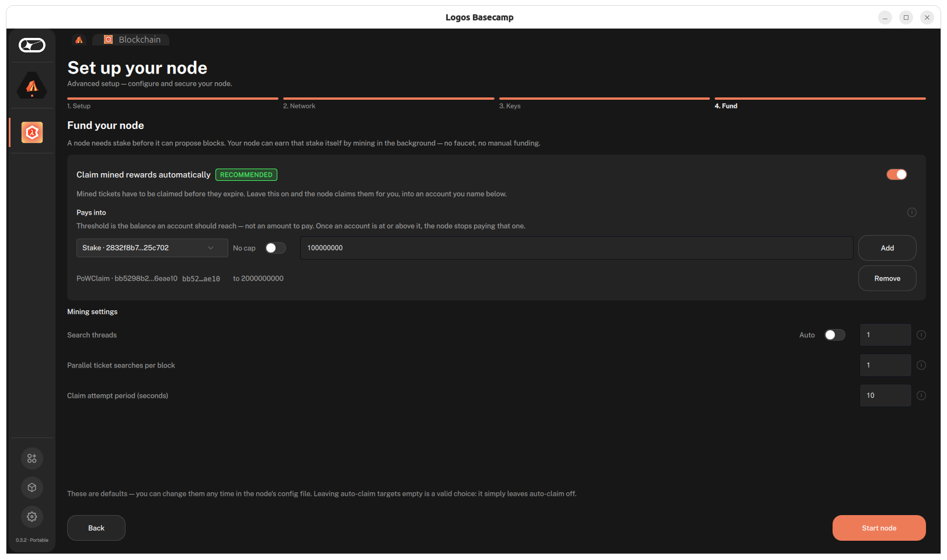This screenshot has height=560, width=947.
Task: Click the Back button
Action: coord(96,528)
